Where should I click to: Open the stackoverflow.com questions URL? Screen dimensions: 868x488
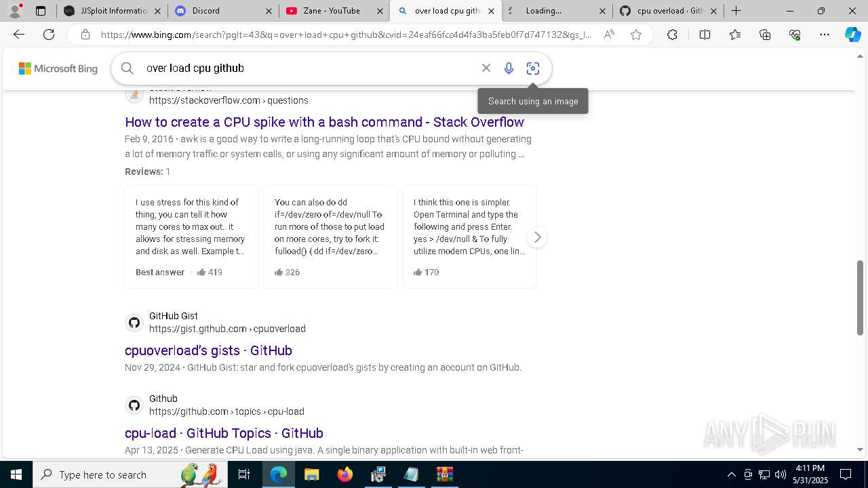(229, 100)
